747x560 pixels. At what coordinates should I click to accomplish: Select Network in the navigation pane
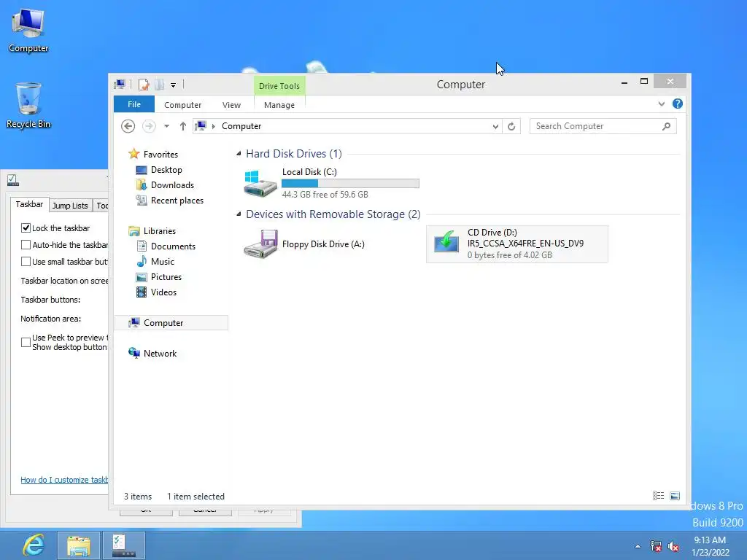160,354
